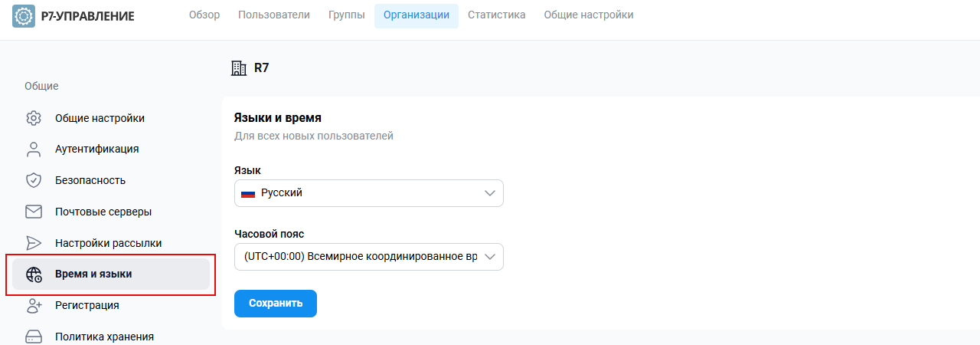The width and height of the screenshot is (980, 345).
Task: Expand the language dropdown chevron arrow
Action: [x=491, y=193]
